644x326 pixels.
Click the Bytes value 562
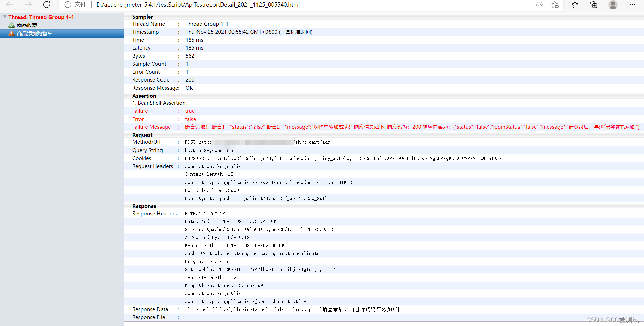click(x=190, y=56)
